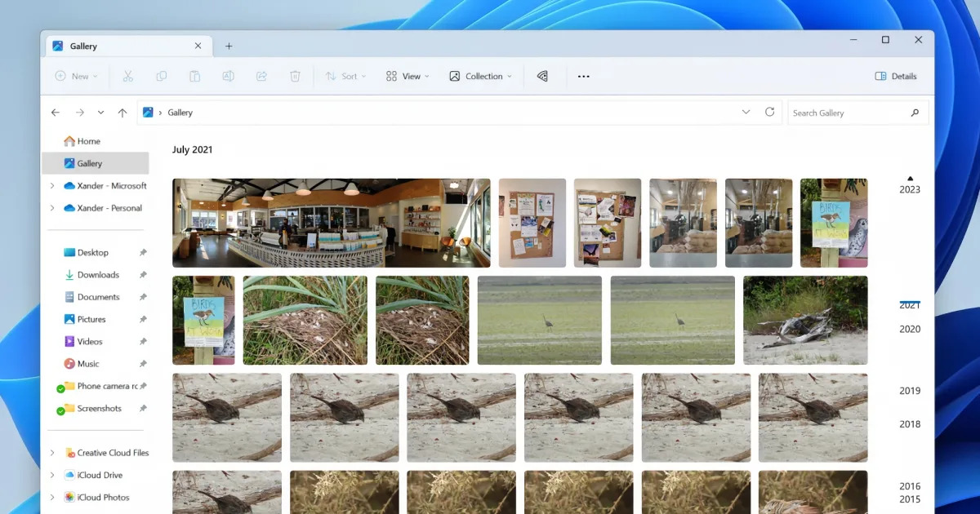Select the Gallery tab title
980x514 pixels.
click(83, 47)
